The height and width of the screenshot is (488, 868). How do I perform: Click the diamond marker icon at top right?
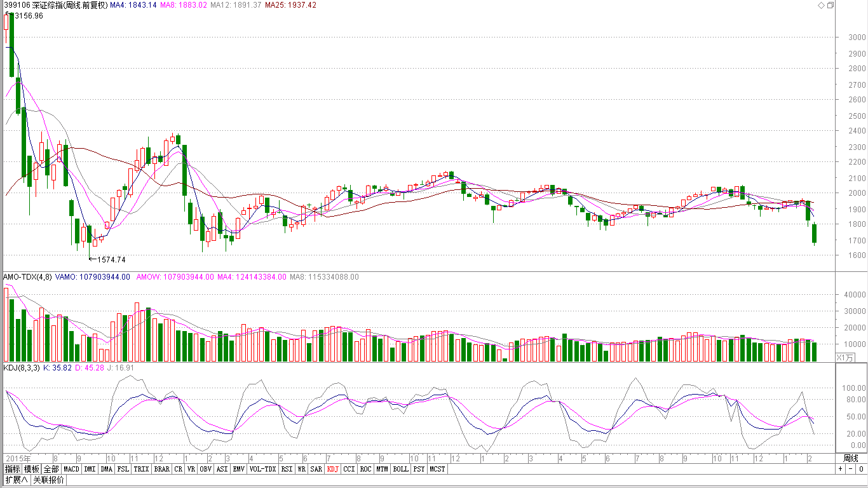pyautogui.click(x=821, y=5)
